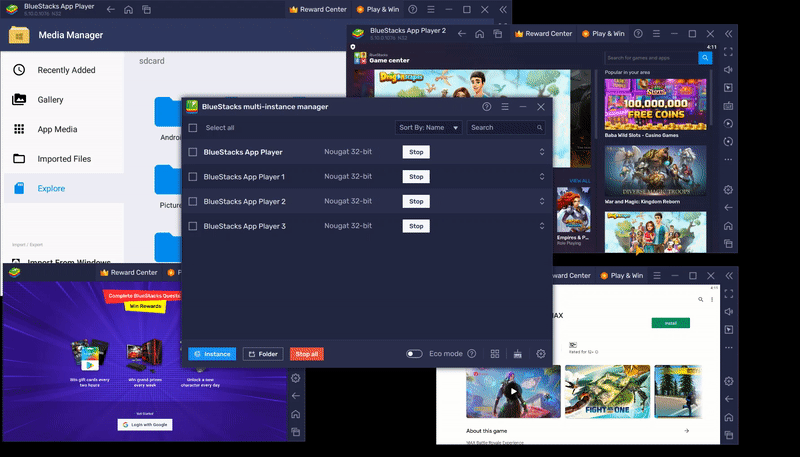The image size is (800, 457).
Task: Click search magnifier in multi-instance manager
Action: coord(539,128)
